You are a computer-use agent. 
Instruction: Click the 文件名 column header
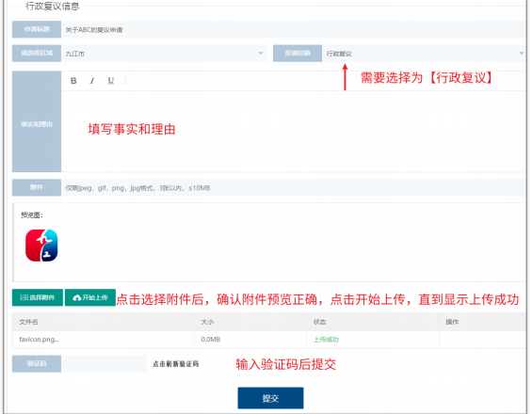tap(28, 322)
